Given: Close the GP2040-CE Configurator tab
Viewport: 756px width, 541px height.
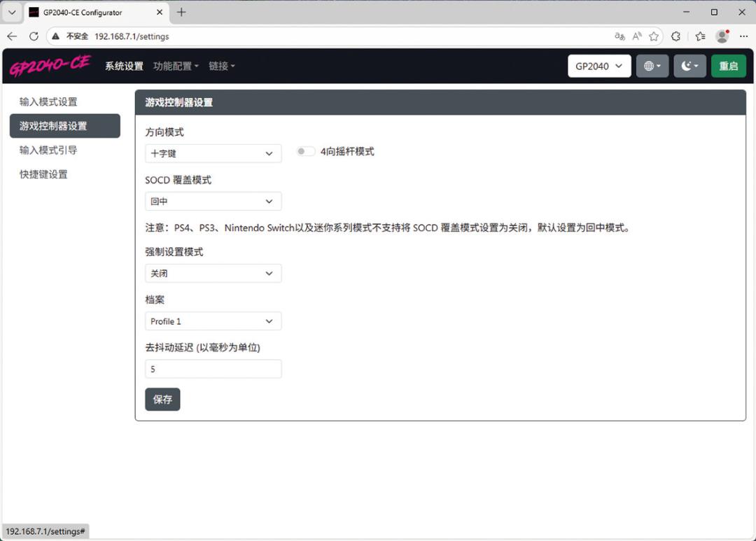Looking at the screenshot, I should pyautogui.click(x=160, y=13).
